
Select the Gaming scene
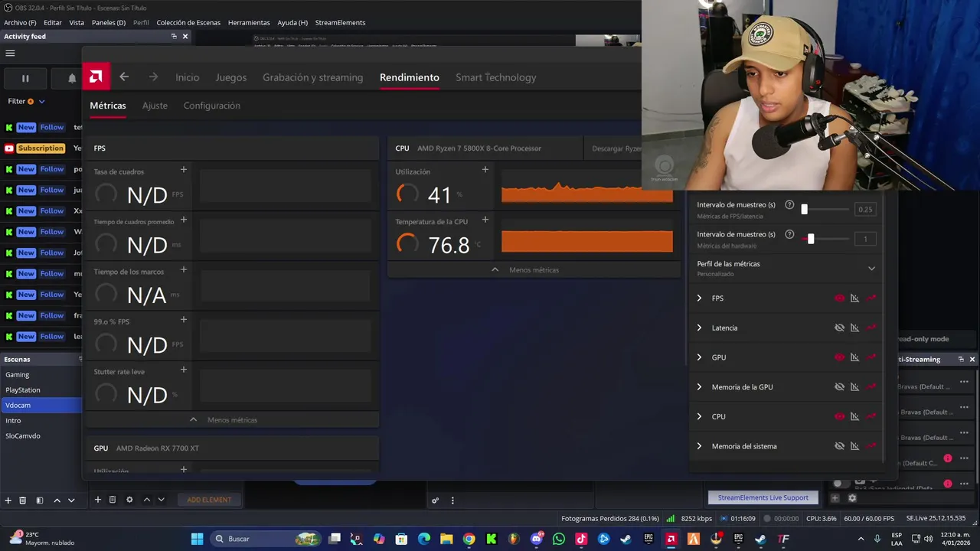pos(41,374)
